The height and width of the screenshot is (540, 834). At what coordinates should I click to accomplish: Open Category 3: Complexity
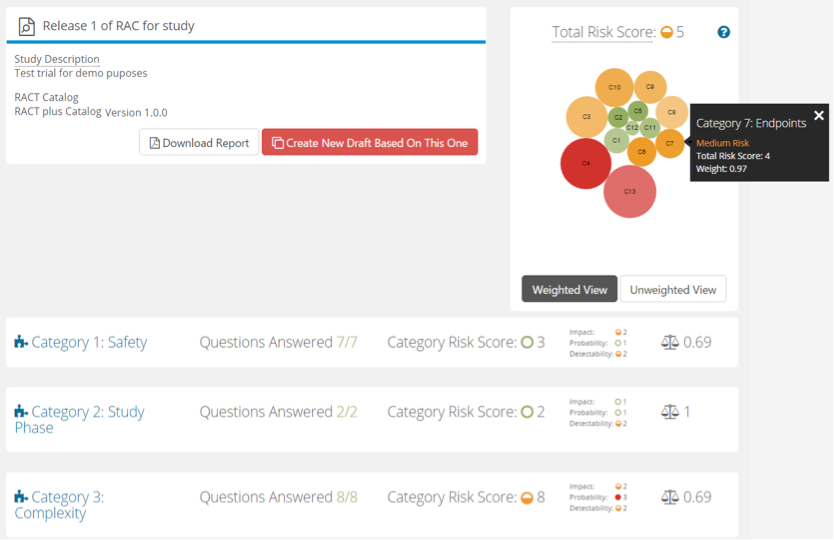(59, 505)
